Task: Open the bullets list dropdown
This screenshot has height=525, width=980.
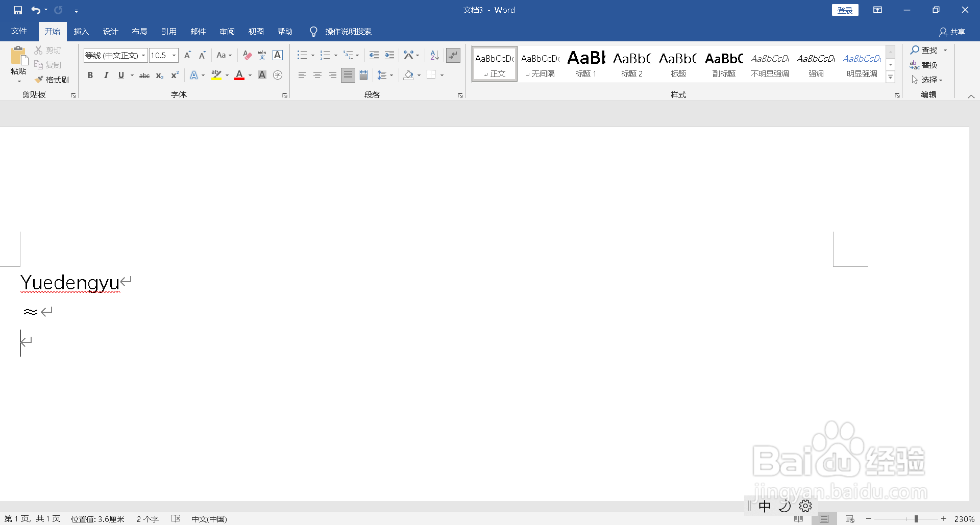Action: click(x=313, y=55)
